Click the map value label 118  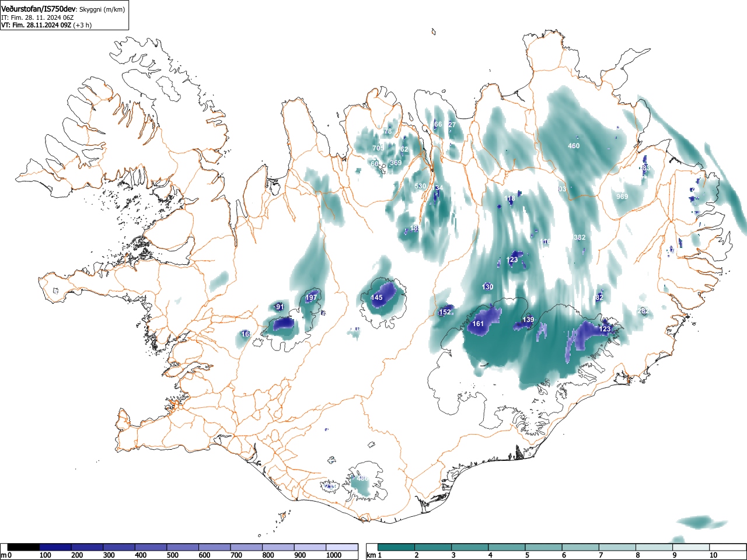[510, 199]
